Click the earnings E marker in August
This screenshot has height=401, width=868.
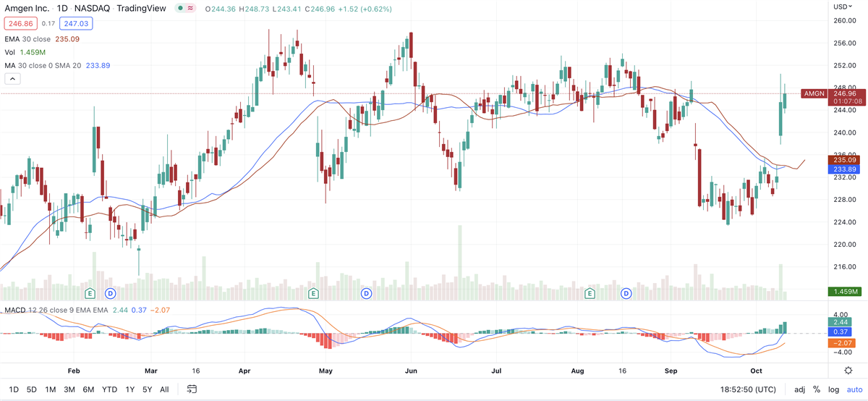pos(590,293)
